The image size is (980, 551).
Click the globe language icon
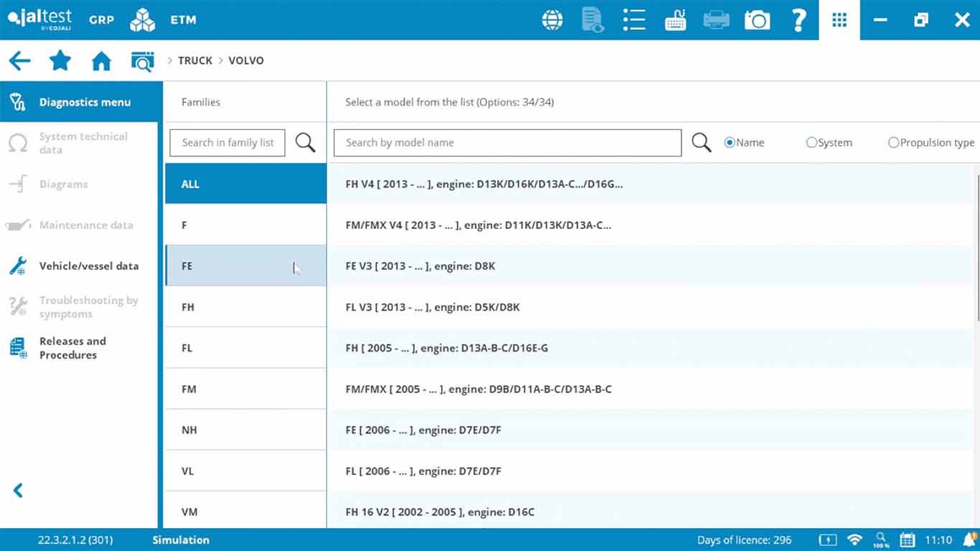click(552, 20)
